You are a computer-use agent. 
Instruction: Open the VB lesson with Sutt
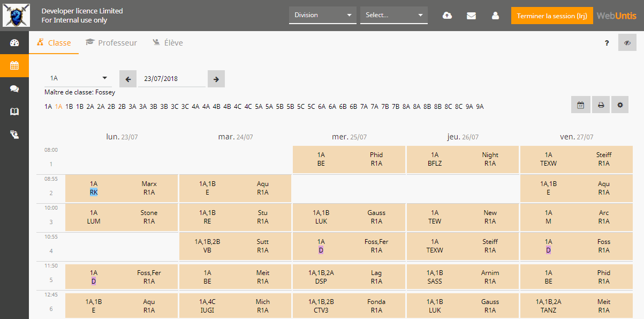coord(235,246)
